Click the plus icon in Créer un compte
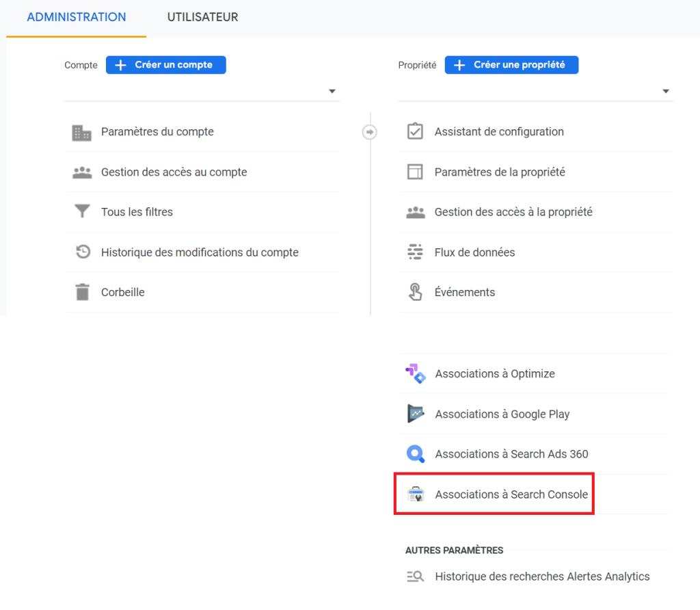The width and height of the screenshot is (700, 610). (120, 65)
